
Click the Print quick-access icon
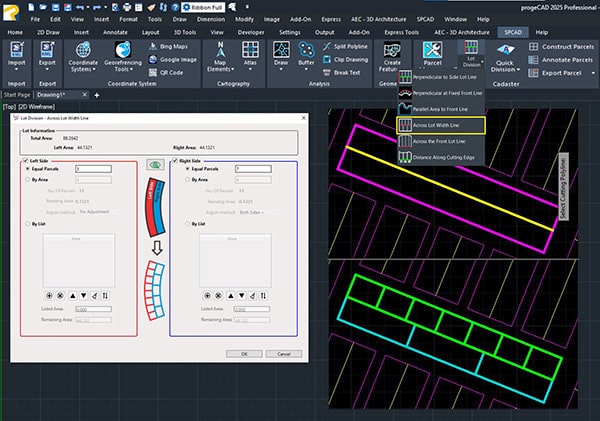[x=127, y=7]
